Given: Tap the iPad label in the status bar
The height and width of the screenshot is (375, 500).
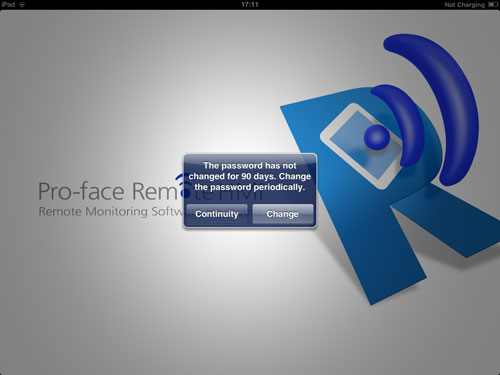Looking at the screenshot, I should (x=8, y=5).
